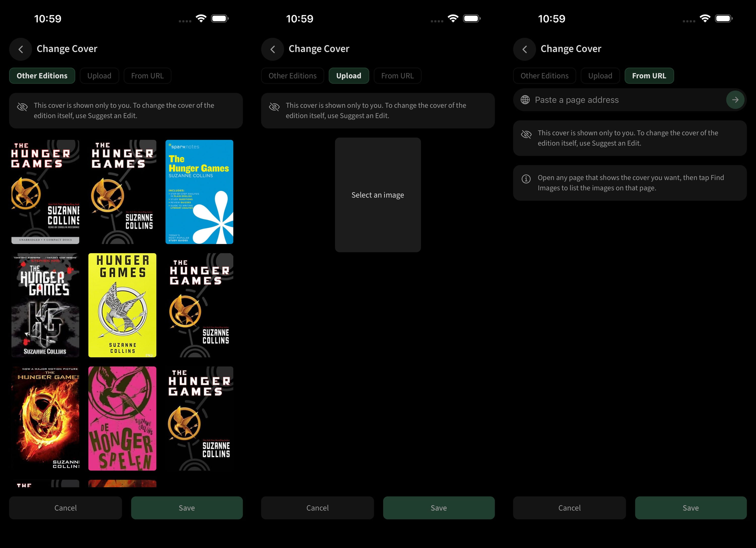Open Upload tab from the From URL screen

600,76
